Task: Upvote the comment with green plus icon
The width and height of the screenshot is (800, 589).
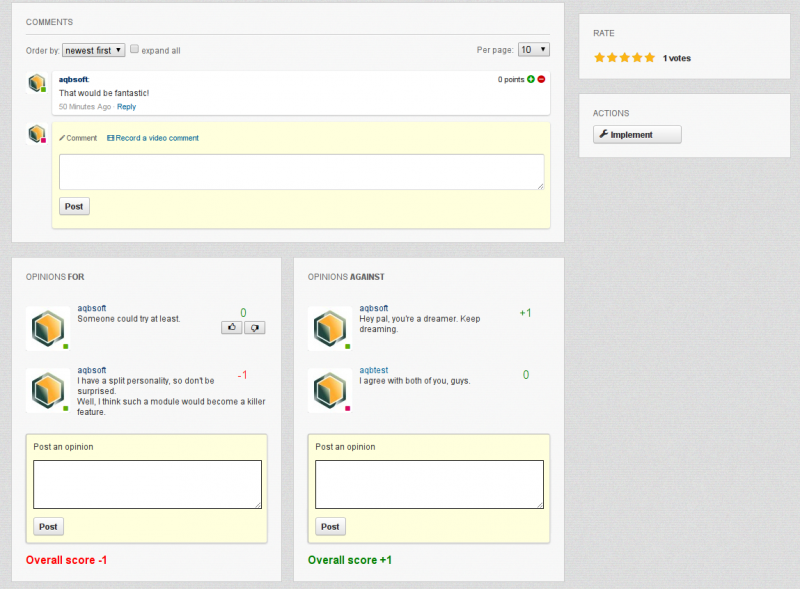Action: click(x=531, y=79)
